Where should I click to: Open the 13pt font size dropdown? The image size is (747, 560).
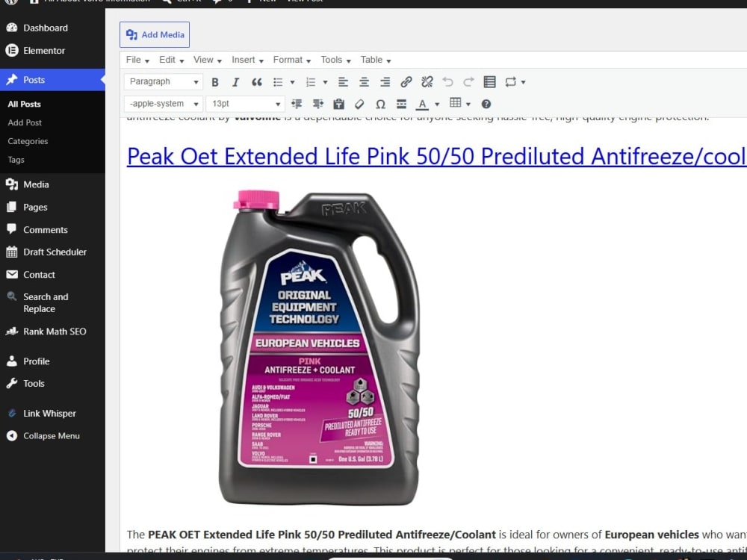tap(246, 103)
